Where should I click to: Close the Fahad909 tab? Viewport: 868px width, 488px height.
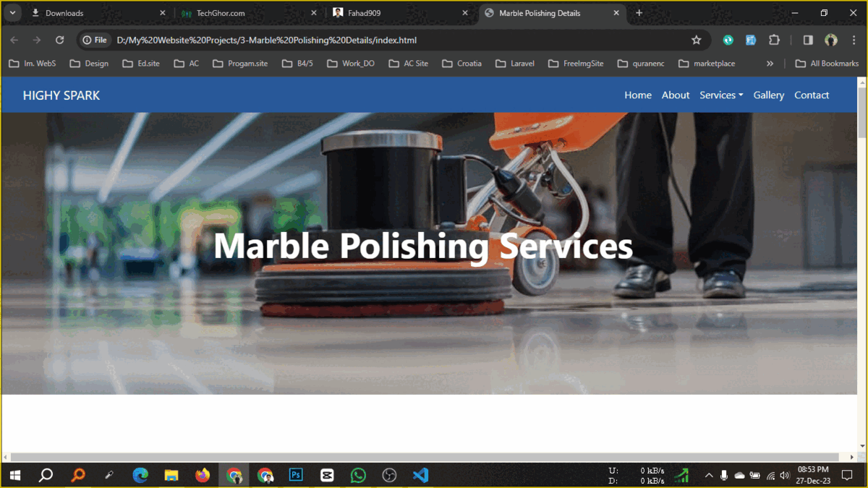pyautogui.click(x=465, y=13)
